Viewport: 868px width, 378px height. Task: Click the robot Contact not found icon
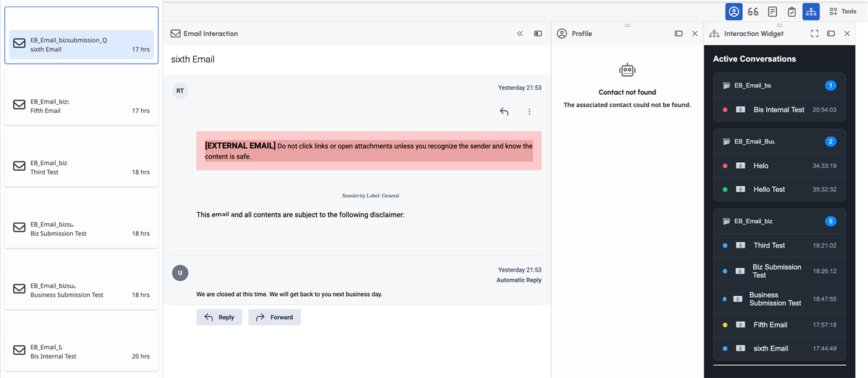pos(627,70)
